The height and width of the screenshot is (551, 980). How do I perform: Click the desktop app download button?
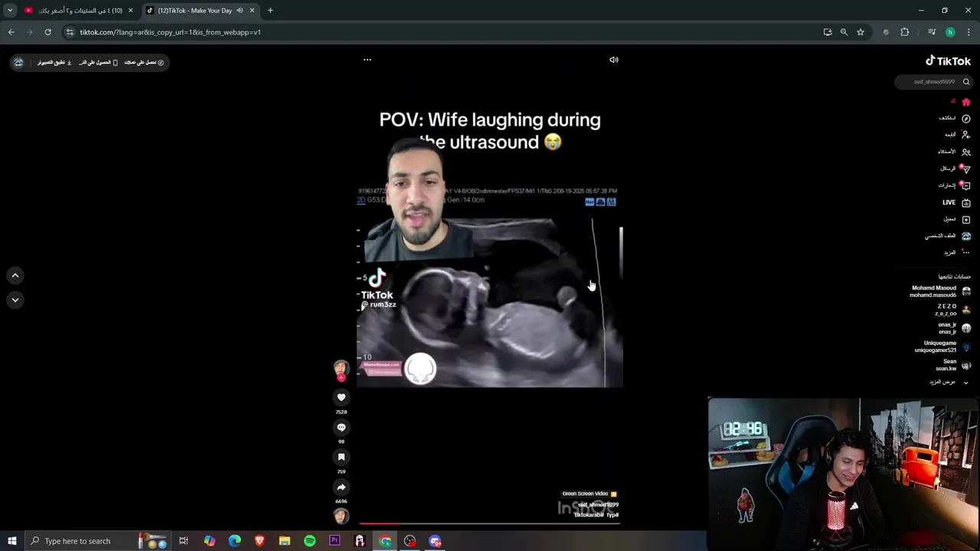(x=54, y=62)
